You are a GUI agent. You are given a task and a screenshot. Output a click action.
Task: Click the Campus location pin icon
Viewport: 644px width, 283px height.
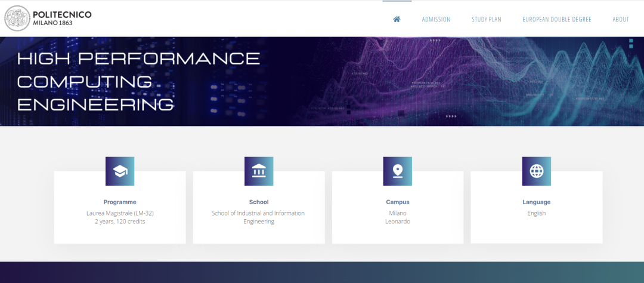pyautogui.click(x=398, y=171)
